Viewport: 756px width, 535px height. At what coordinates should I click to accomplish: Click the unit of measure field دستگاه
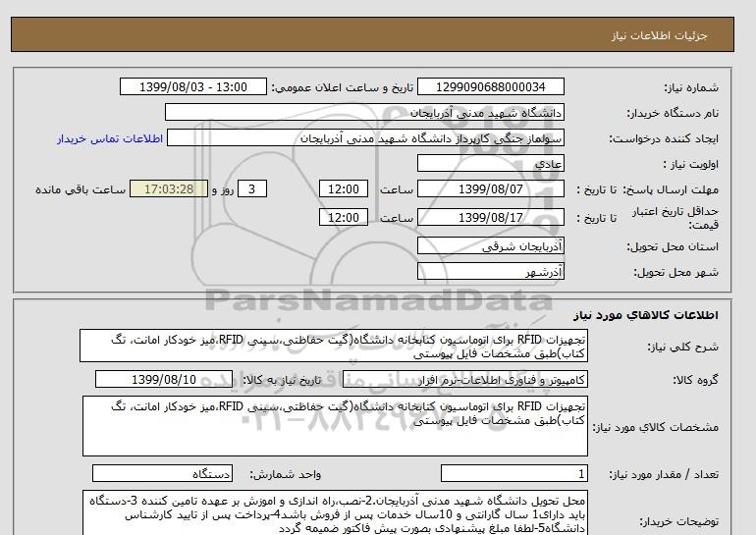[162, 473]
